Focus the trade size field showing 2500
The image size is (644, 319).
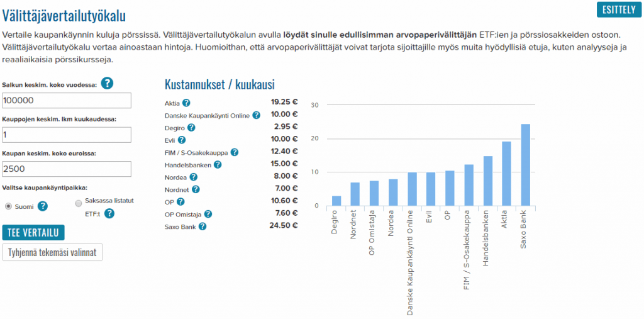(67, 169)
